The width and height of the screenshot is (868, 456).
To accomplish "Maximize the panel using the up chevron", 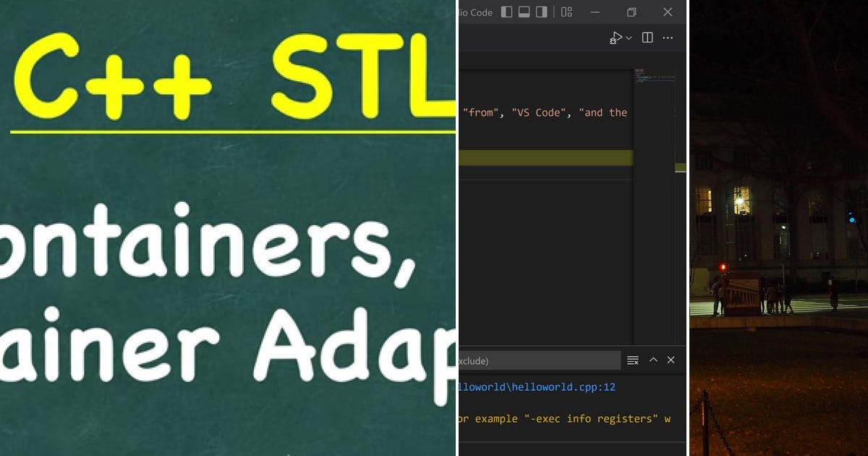I will [653, 360].
